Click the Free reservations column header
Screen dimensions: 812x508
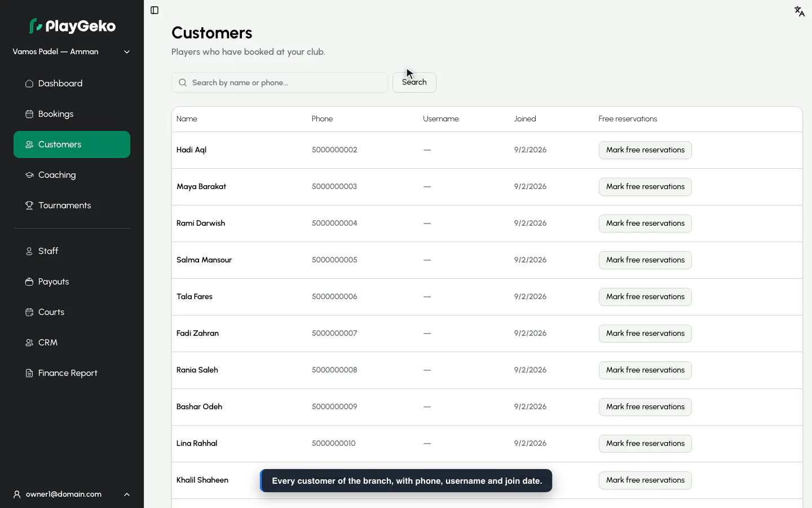[x=628, y=119]
